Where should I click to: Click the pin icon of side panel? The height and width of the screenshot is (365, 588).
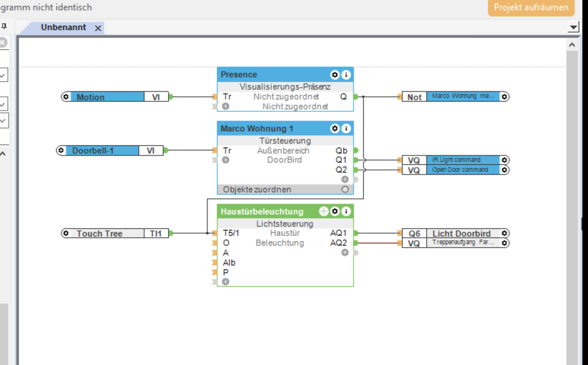[4, 27]
